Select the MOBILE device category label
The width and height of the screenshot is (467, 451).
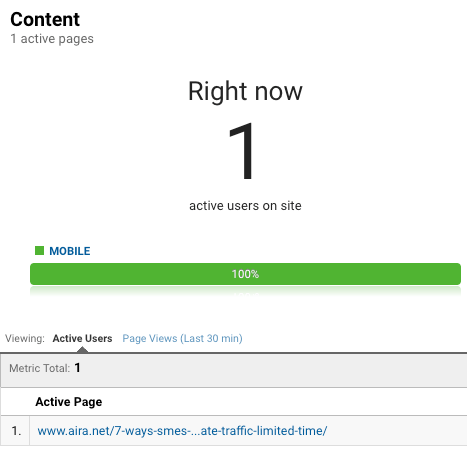pos(70,251)
